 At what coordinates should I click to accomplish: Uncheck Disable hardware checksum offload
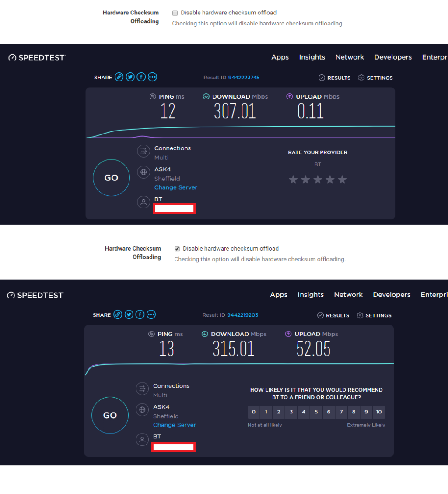coord(177,248)
